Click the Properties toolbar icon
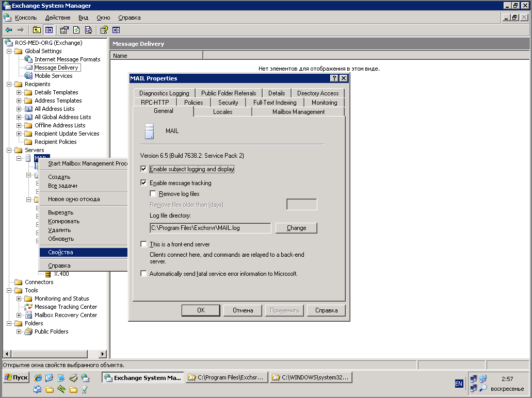 click(x=64, y=30)
